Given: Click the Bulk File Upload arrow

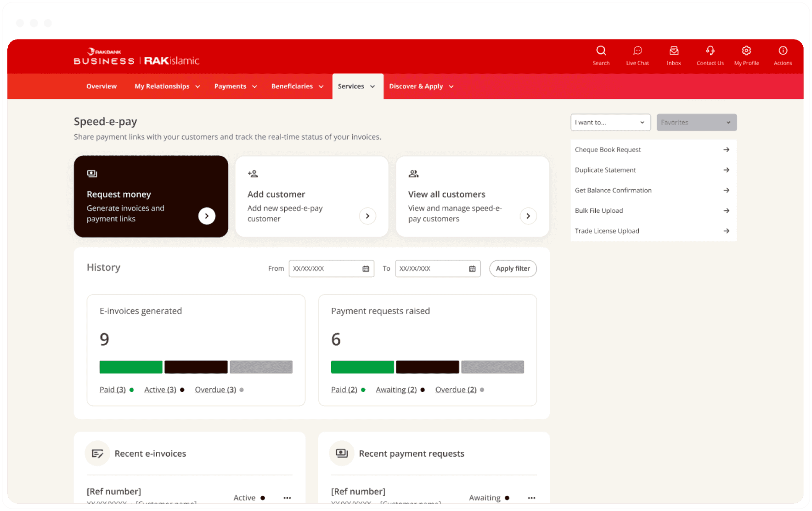Looking at the screenshot, I should 726,210.
